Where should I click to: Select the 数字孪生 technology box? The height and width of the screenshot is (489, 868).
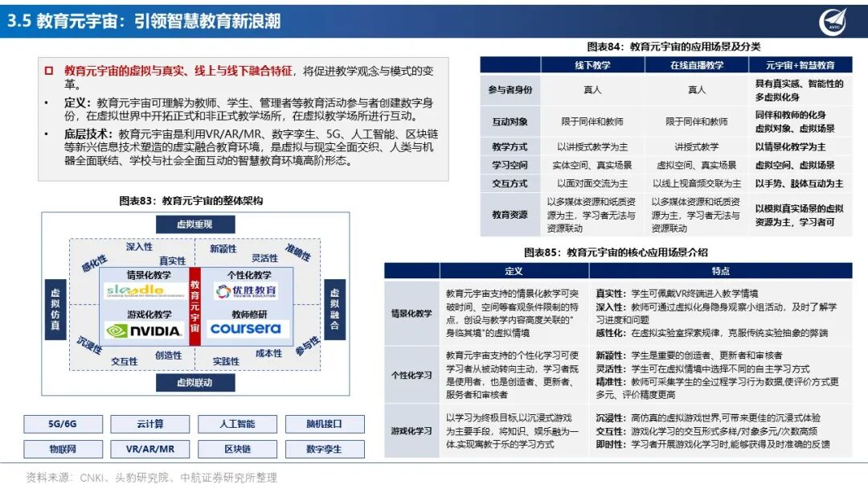coord(325,449)
